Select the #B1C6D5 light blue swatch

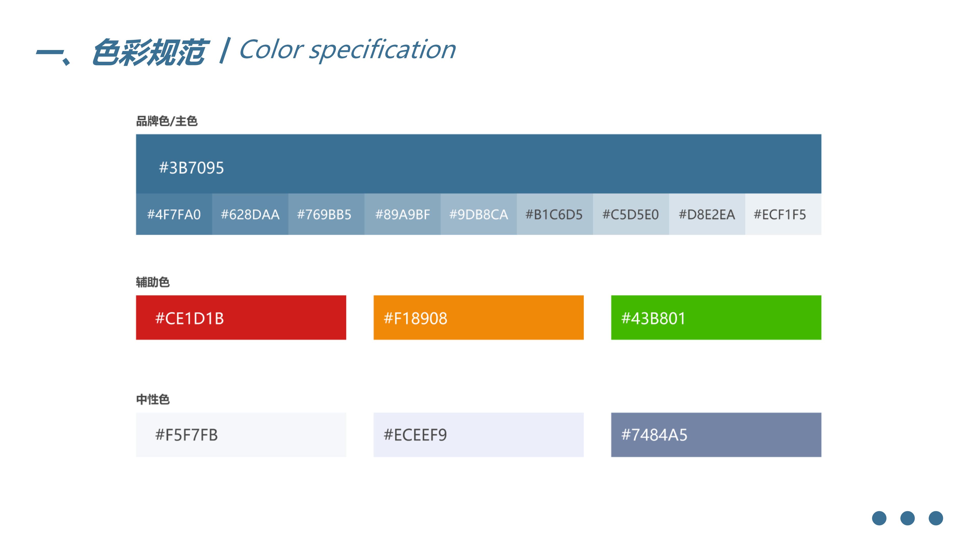[x=555, y=214]
